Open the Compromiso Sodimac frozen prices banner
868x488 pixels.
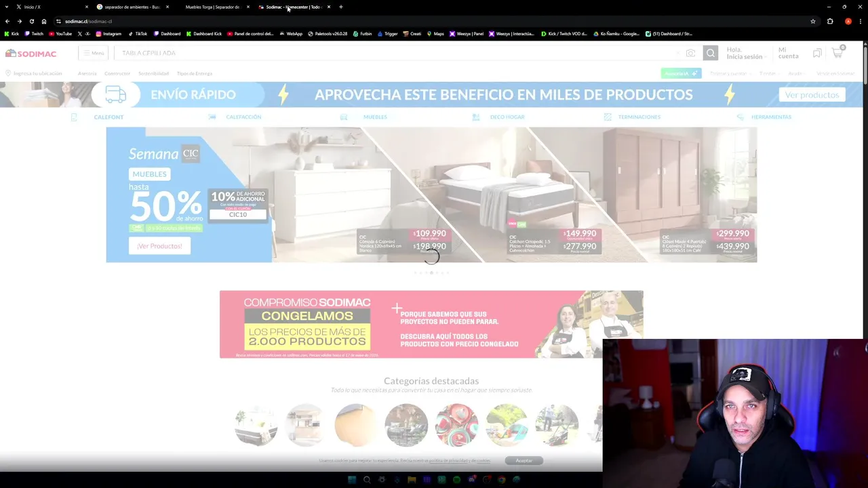[x=431, y=324]
